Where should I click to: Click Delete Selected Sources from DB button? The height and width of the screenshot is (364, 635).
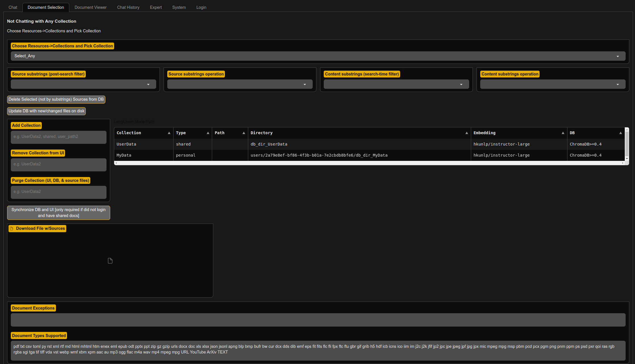[x=56, y=100]
